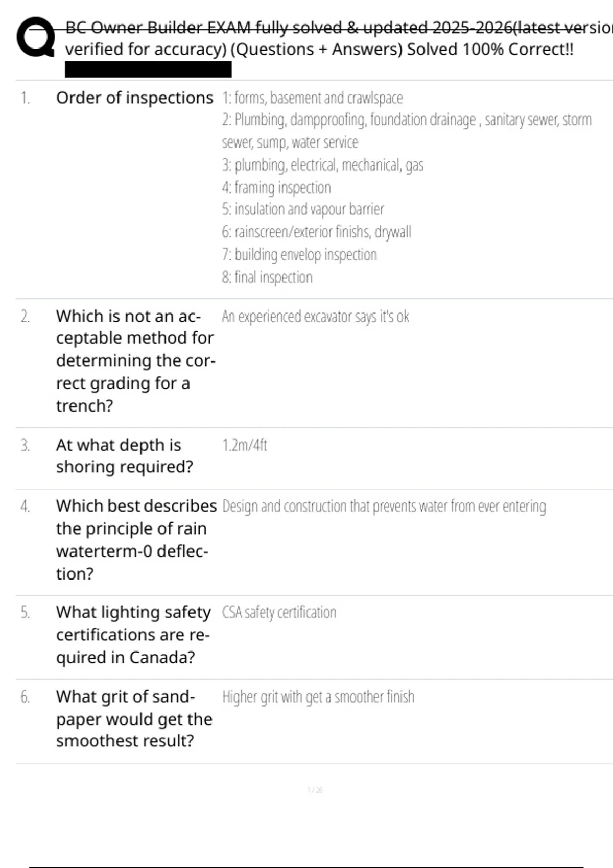613x868 pixels.
Task: Select question about sandpaper grit smoothness
Action: coord(134,718)
